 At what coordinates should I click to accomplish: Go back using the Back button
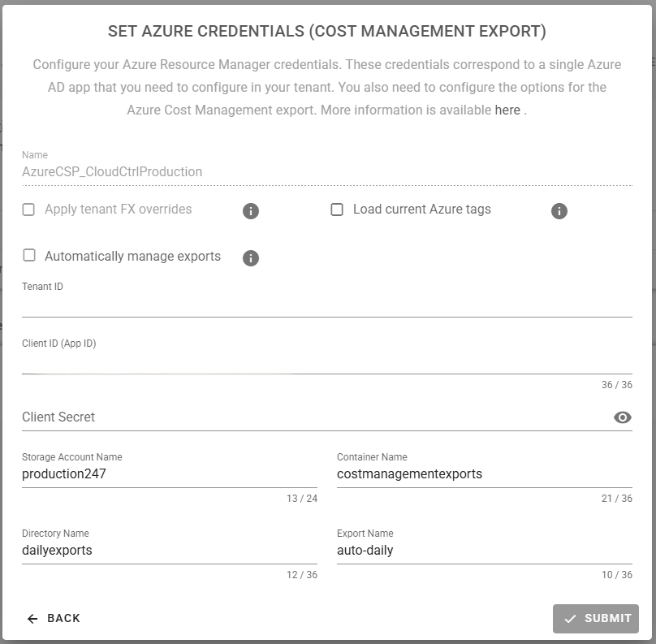pos(54,618)
